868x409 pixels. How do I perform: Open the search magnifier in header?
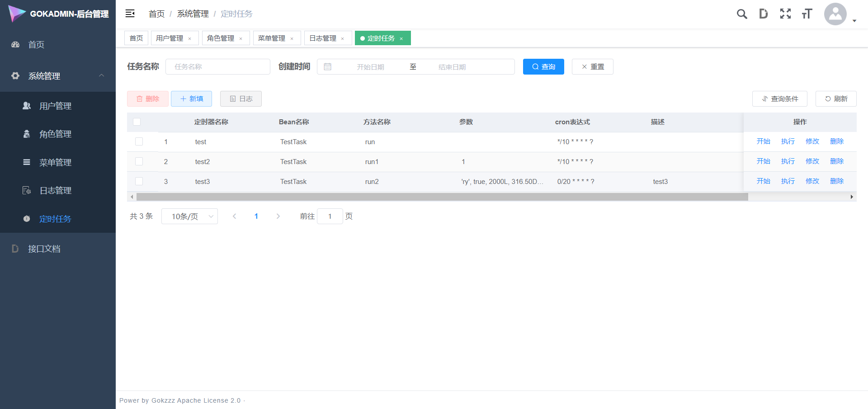(741, 14)
